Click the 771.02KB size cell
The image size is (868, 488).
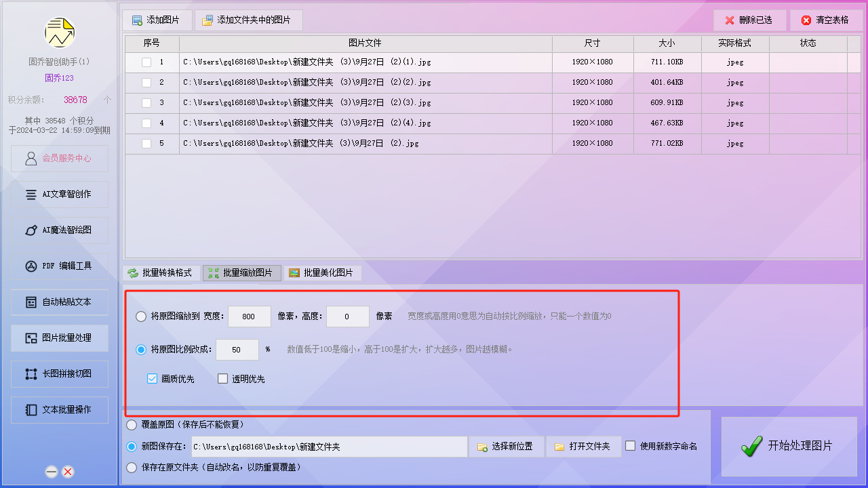point(667,144)
